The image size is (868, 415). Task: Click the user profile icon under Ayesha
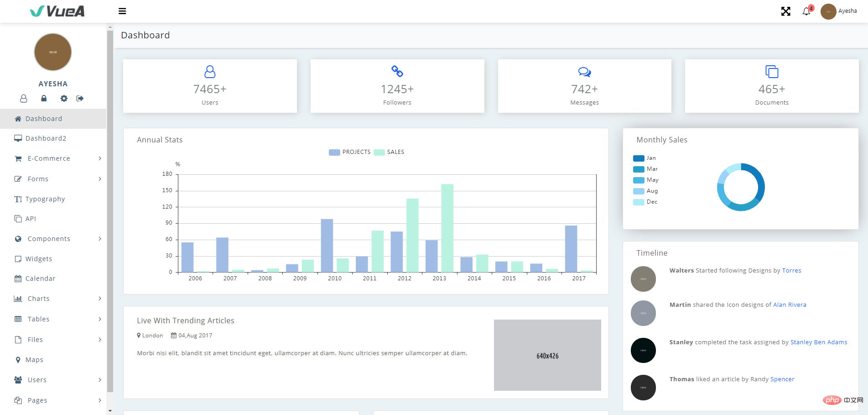click(24, 99)
